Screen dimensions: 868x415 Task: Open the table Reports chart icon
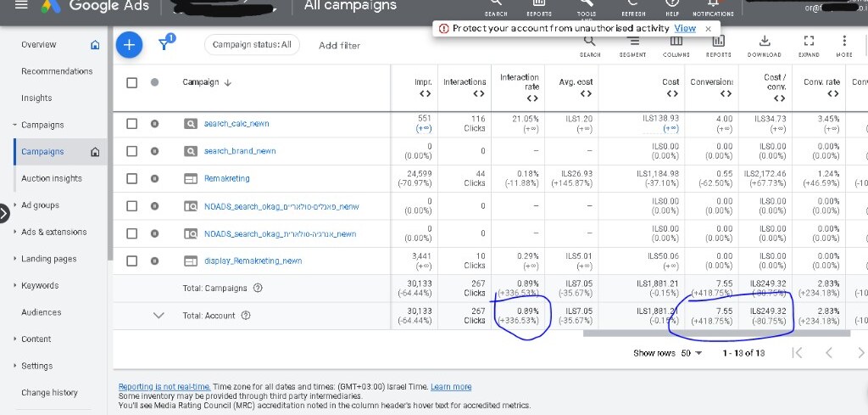point(719,41)
